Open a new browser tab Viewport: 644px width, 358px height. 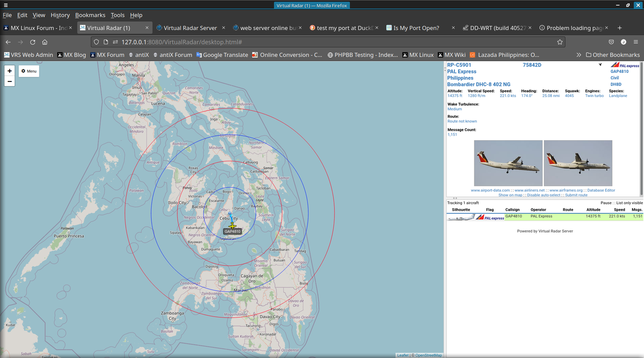pyautogui.click(x=620, y=28)
